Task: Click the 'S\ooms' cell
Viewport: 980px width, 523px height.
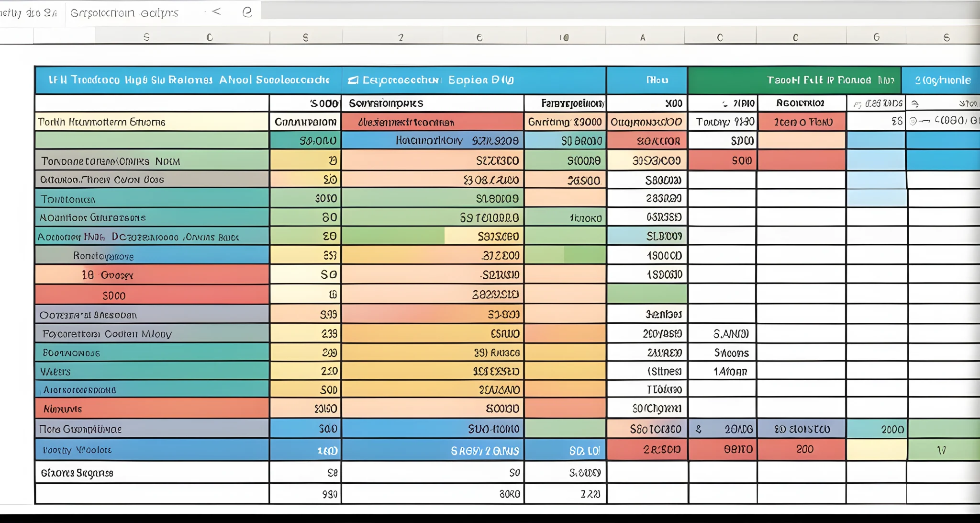Action: tap(723, 353)
